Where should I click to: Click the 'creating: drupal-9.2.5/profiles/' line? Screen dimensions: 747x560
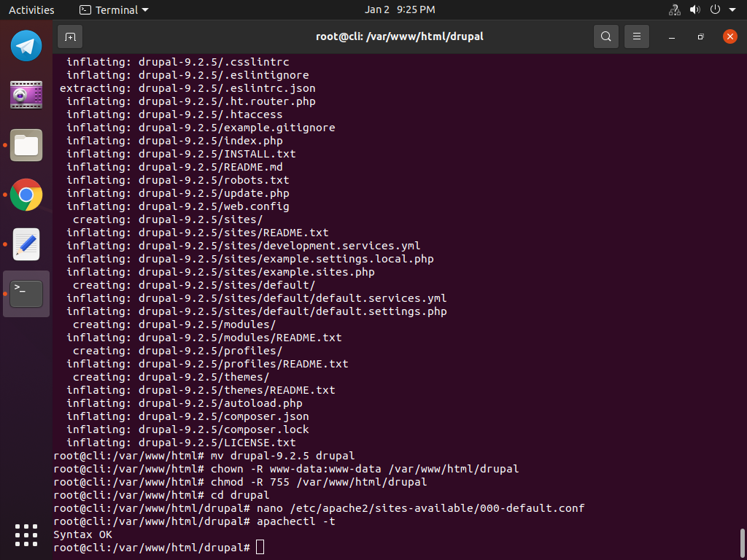(x=178, y=351)
